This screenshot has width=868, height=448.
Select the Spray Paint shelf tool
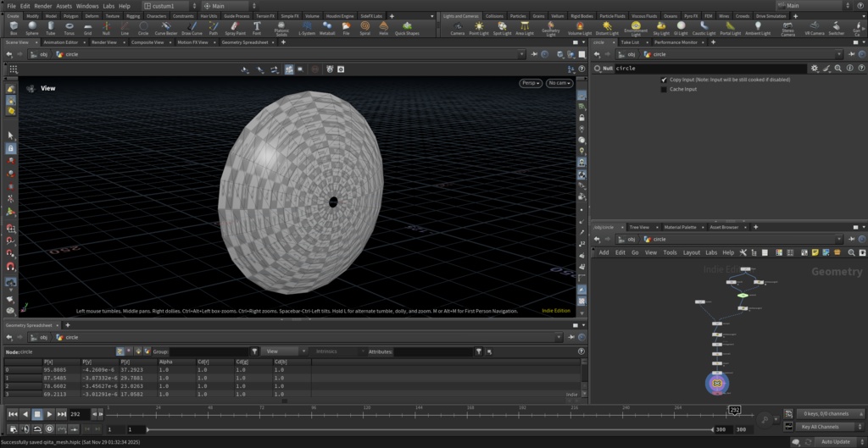pyautogui.click(x=235, y=28)
